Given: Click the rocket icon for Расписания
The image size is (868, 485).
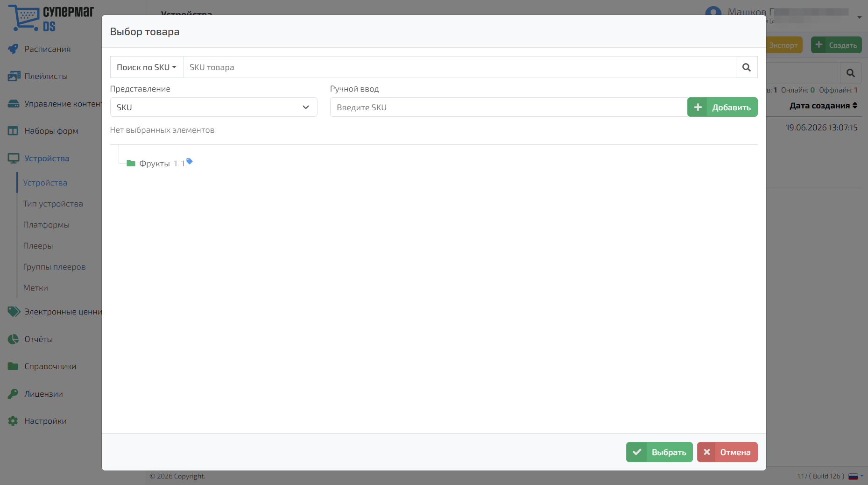Looking at the screenshot, I should coord(13,49).
